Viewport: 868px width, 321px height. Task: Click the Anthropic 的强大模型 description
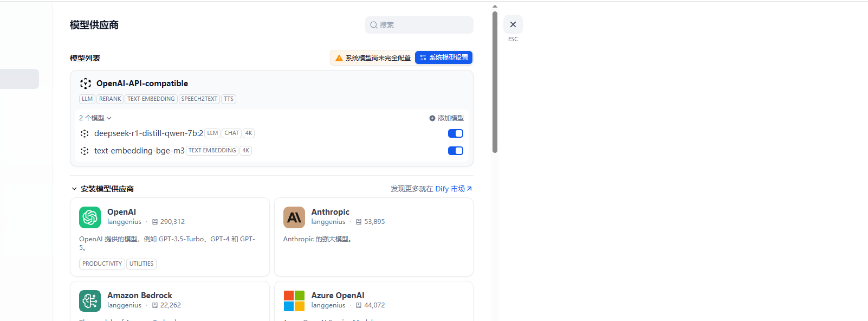pyautogui.click(x=319, y=239)
